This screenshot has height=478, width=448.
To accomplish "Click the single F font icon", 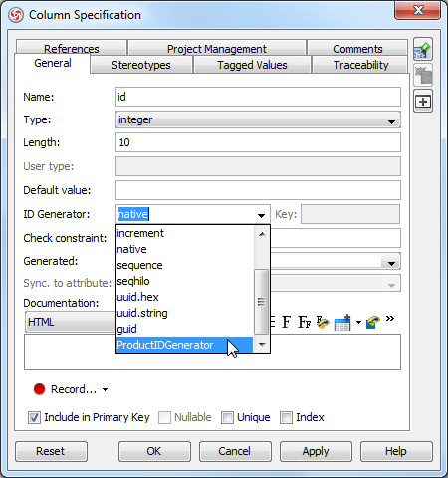I will click(286, 322).
